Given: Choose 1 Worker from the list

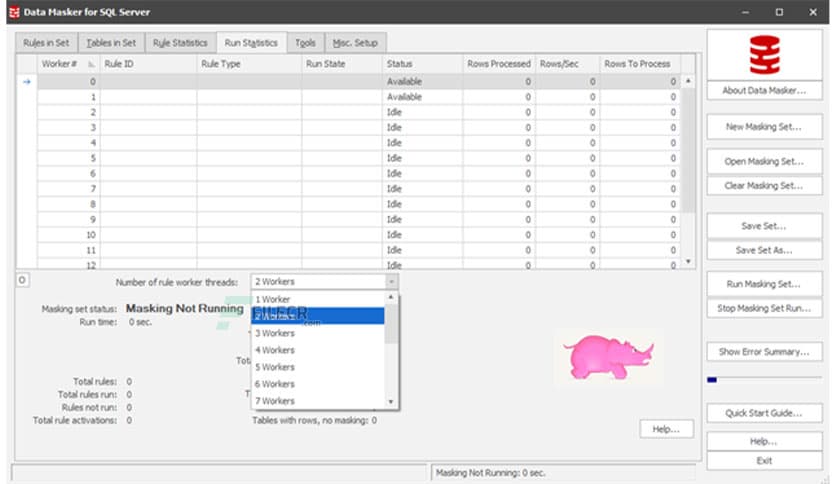Looking at the screenshot, I should pos(318,299).
